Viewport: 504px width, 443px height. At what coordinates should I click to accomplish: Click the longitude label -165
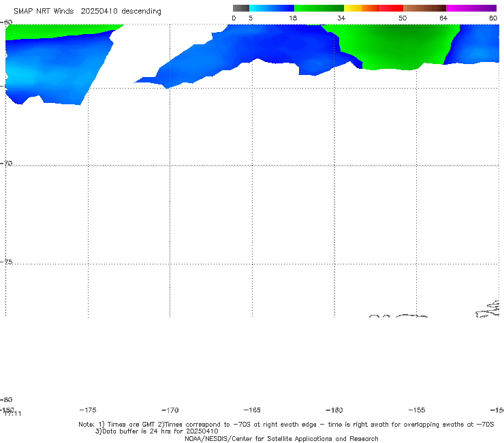pyautogui.click(x=252, y=410)
